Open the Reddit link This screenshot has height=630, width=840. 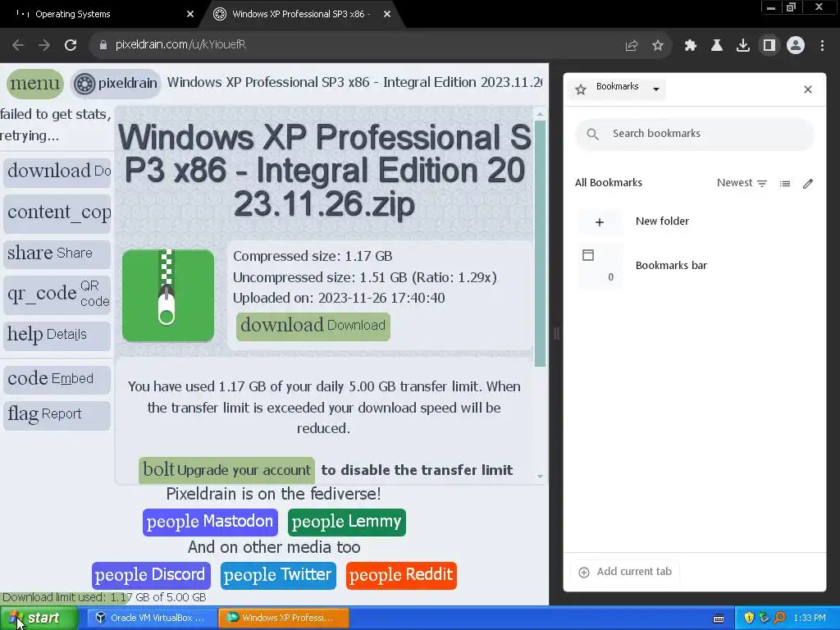[401, 575]
